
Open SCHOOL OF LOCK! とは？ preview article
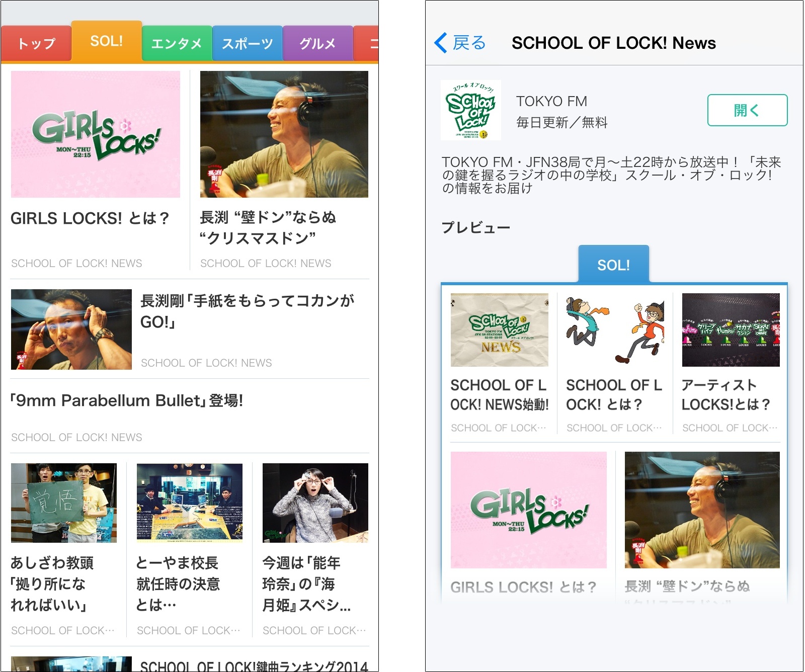tap(614, 395)
